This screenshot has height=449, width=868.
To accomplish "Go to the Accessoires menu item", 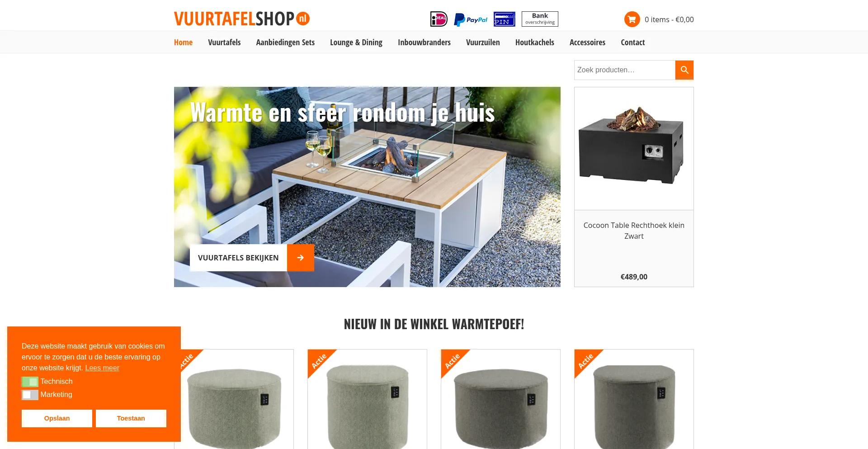I will click(587, 42).
